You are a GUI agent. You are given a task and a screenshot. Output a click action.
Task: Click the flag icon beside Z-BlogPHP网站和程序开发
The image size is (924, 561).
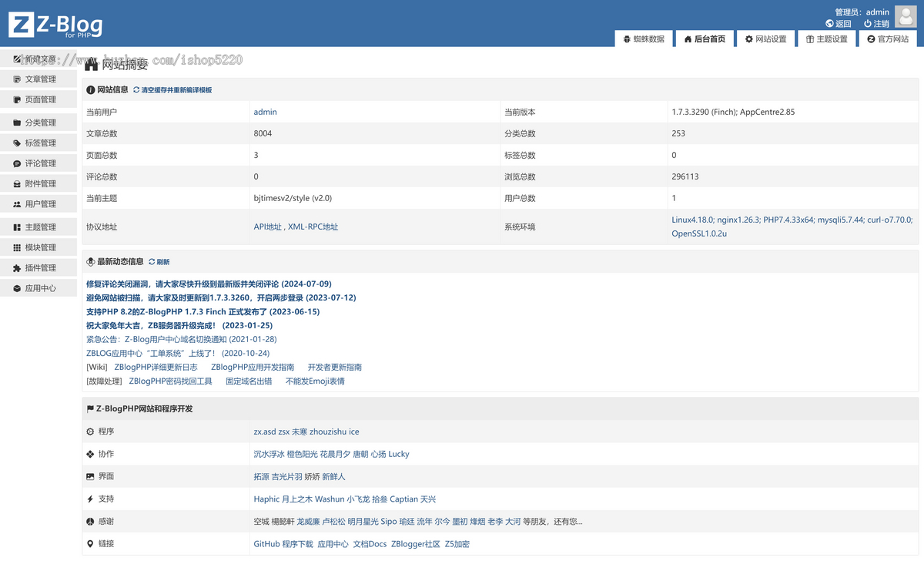tap(91, 408)
